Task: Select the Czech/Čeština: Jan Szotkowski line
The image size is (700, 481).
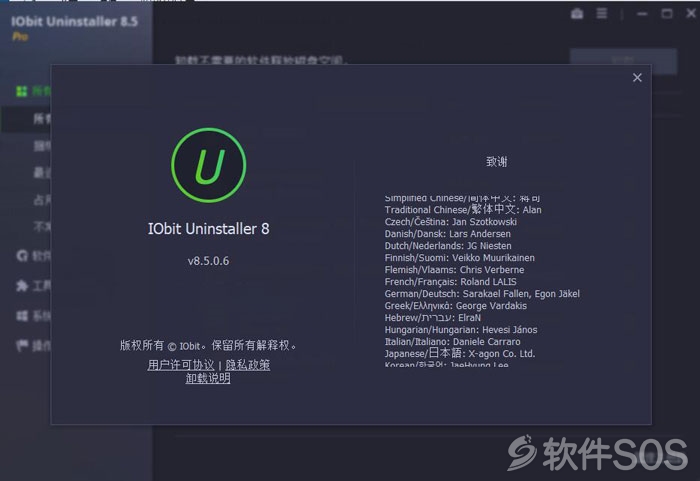Action: (x=450, y=222)
